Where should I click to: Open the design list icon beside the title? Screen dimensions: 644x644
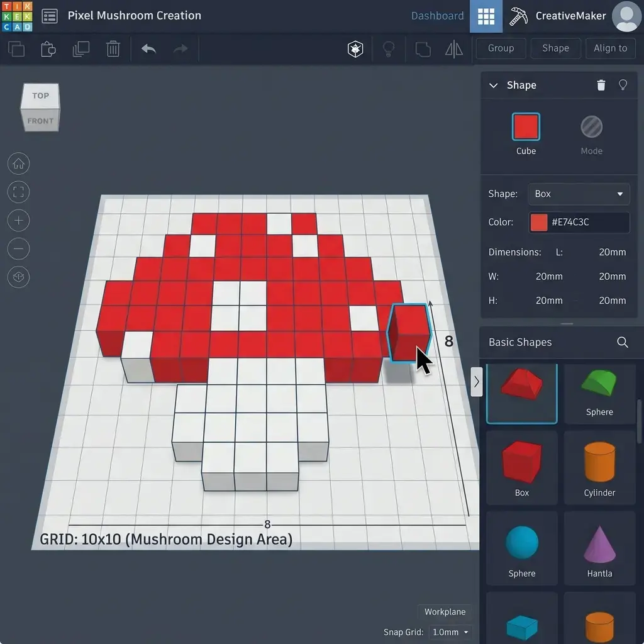[50, 16]
